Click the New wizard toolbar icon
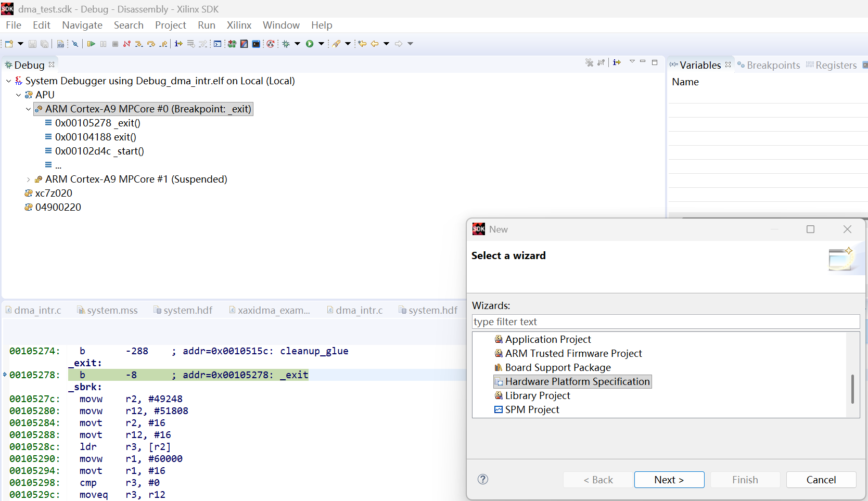Screen dimensions: 868x501 [x=9, y=44]
